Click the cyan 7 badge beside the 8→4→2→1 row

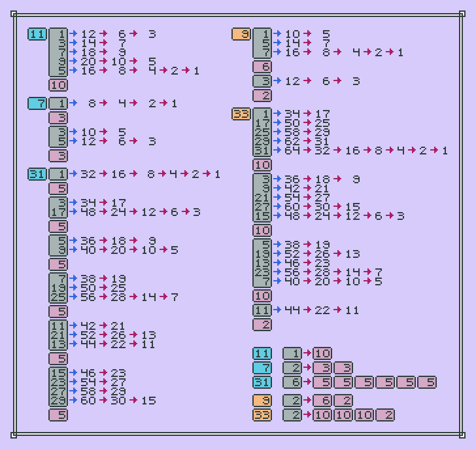(x=37, y=103)
